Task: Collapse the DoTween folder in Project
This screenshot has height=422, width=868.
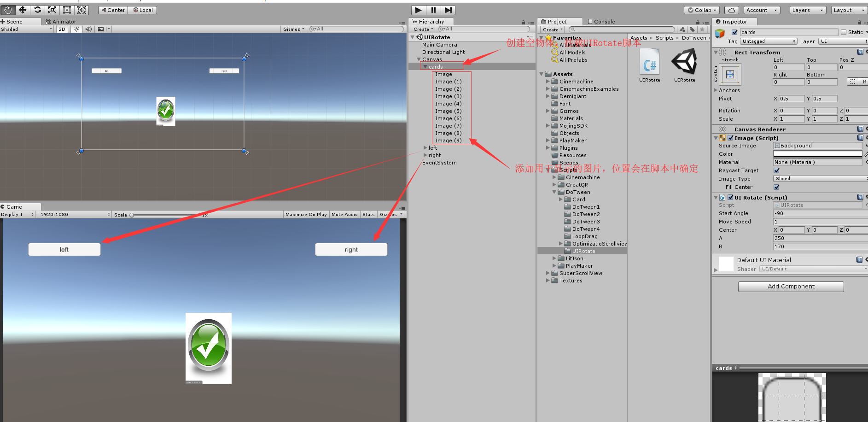Action: (x=555, y=192)
